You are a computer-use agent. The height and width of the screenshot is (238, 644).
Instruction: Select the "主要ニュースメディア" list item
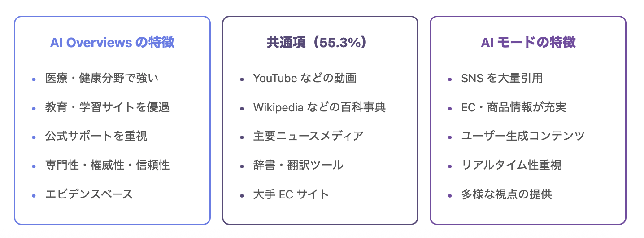click(308, 136)
